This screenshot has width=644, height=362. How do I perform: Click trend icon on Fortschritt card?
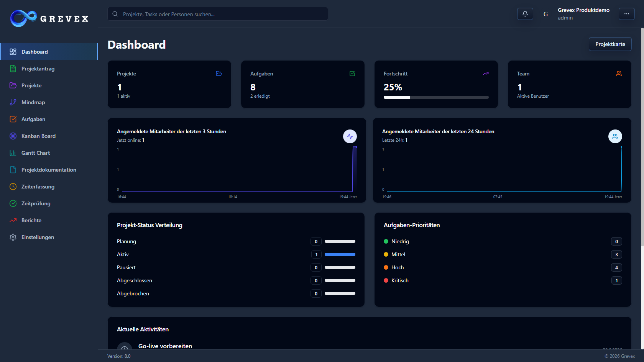click(486, 74)
